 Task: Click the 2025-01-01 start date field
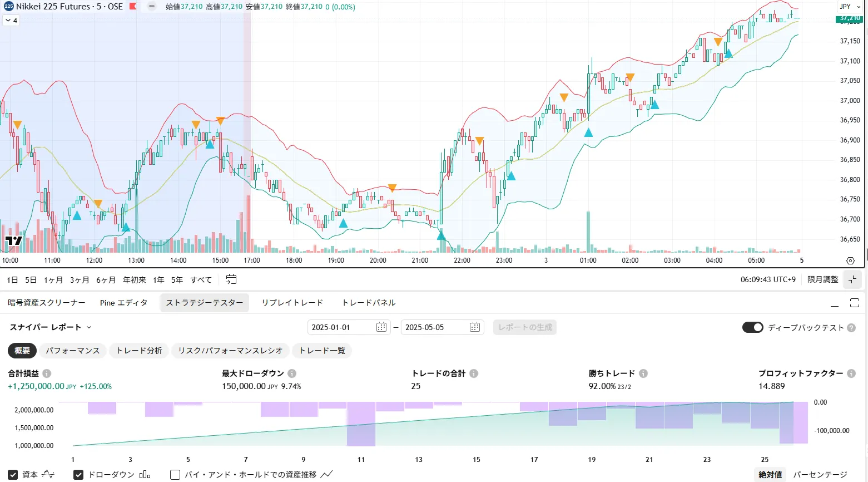(x=340, y=327)
